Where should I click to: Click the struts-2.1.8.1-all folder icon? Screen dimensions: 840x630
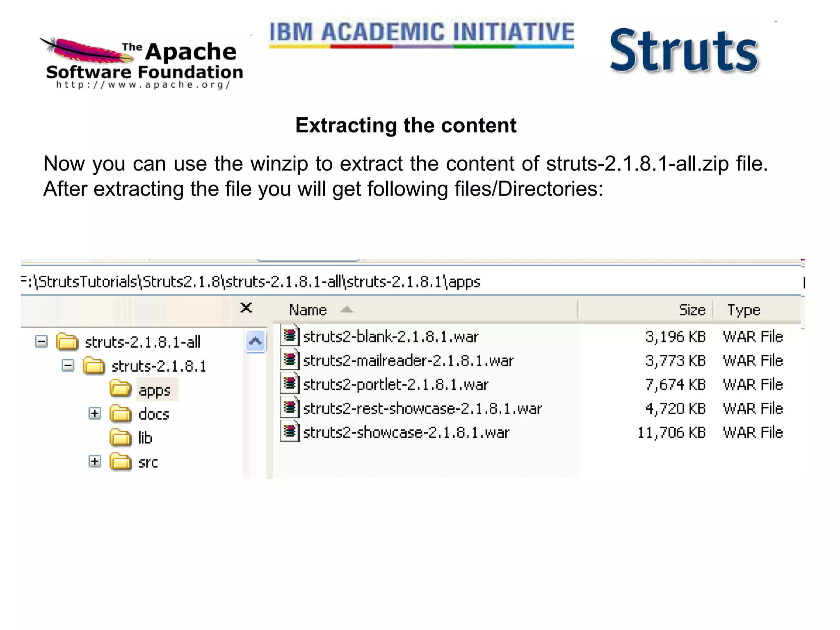(x=67, y=341)
